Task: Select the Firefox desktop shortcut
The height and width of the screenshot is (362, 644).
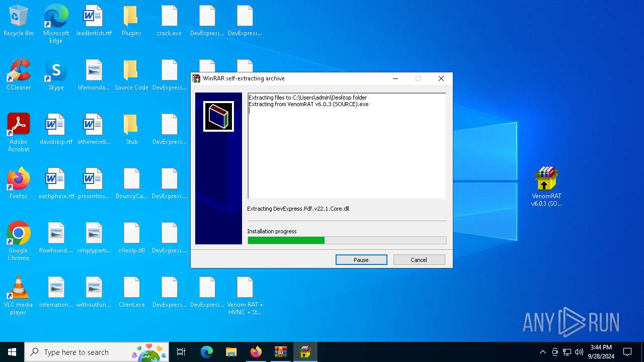Action: click(19, 185)
